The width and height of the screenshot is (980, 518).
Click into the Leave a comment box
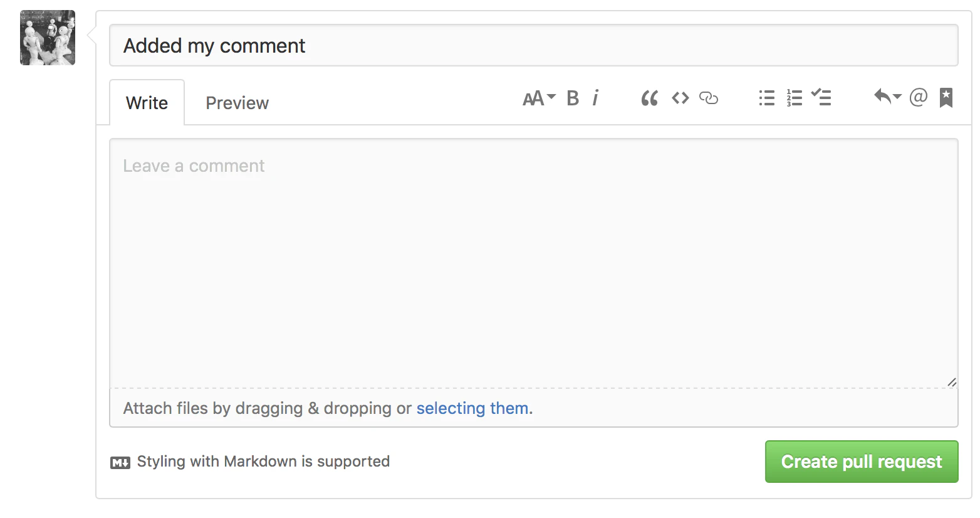(534, 263)
